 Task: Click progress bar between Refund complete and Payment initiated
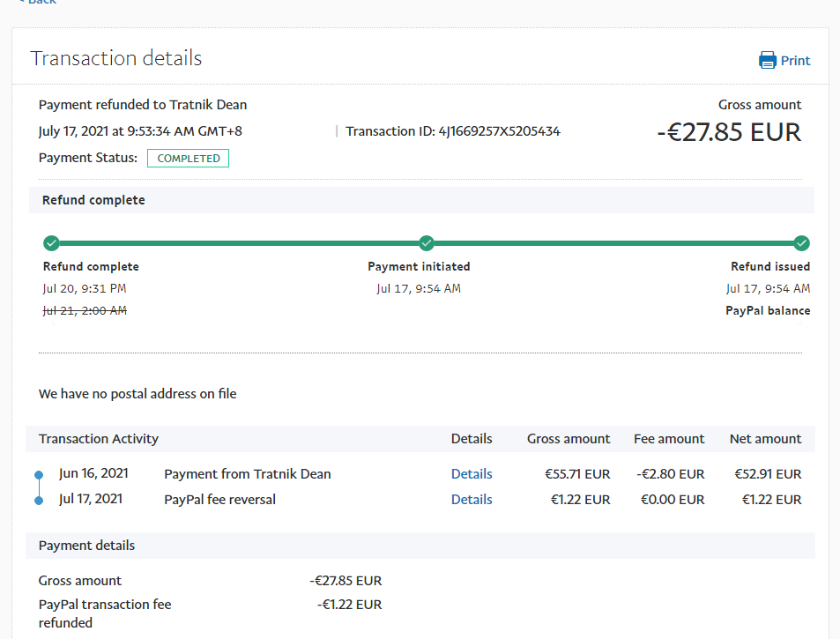point(238,243)
